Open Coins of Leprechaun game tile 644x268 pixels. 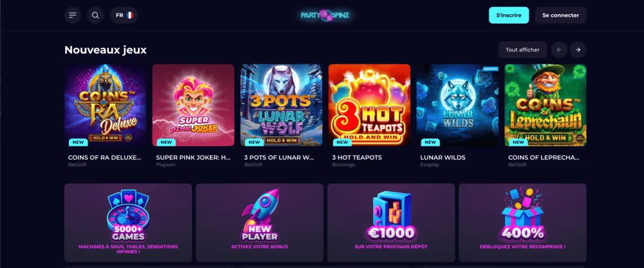(x=545, y=105)
